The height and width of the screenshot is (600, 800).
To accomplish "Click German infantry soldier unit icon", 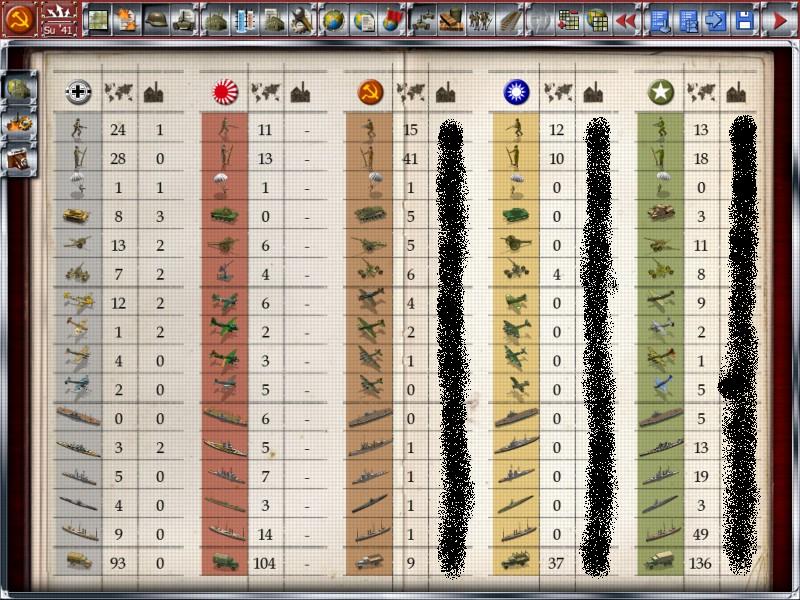I will 78,129.
